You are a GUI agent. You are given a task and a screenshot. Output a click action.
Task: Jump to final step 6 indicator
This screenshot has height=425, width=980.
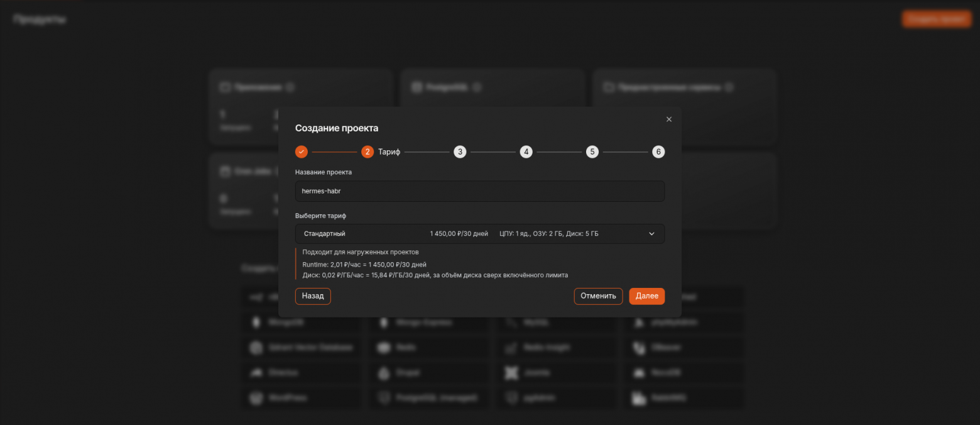(658, 152)
